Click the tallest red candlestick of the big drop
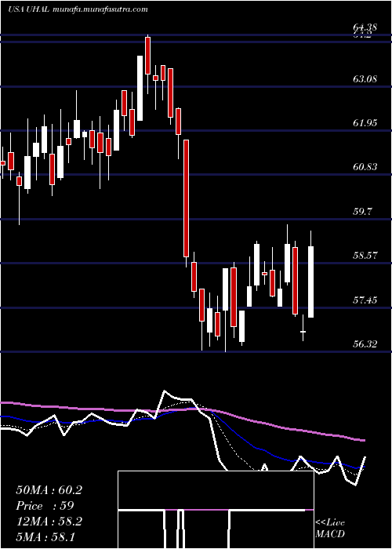 pos(187,198)
